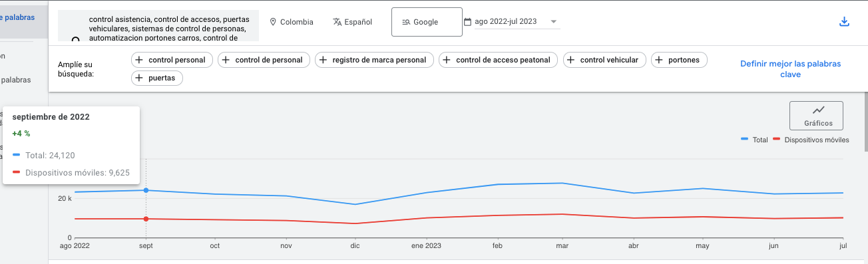The image size is (868, 264).
Task: Click the Español language translate icon
Action: tap(337, 22)
